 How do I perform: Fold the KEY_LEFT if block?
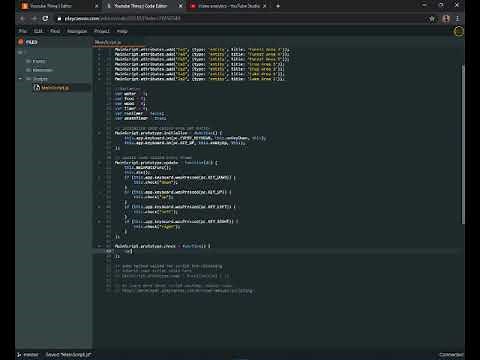(99, 207)
